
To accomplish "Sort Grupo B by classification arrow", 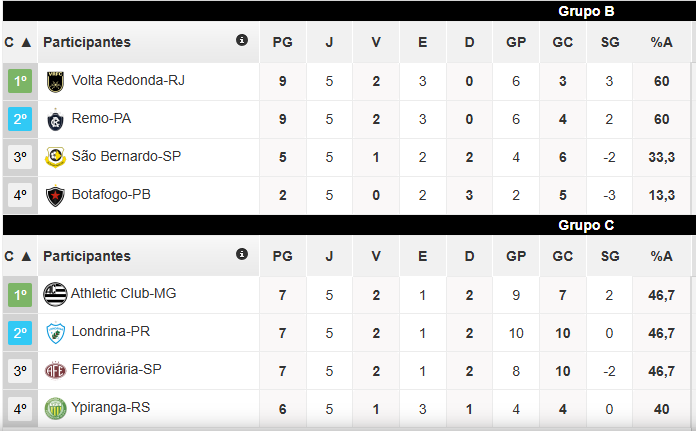I will point(26,43).
